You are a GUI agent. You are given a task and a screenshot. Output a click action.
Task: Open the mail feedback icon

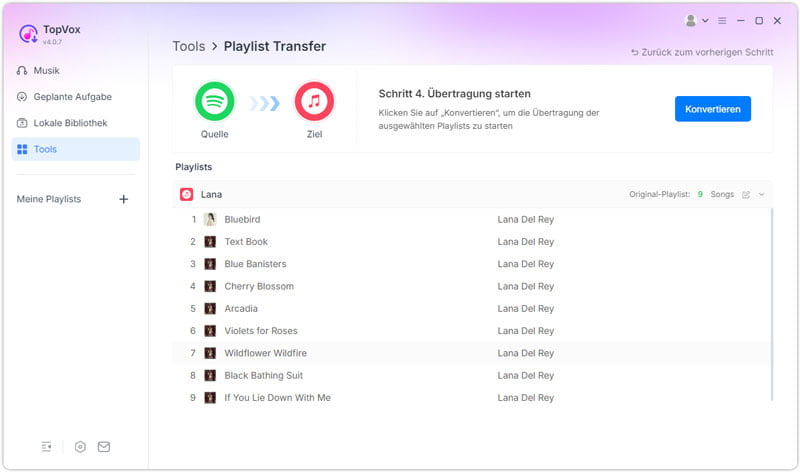click(x=104, y=447)
